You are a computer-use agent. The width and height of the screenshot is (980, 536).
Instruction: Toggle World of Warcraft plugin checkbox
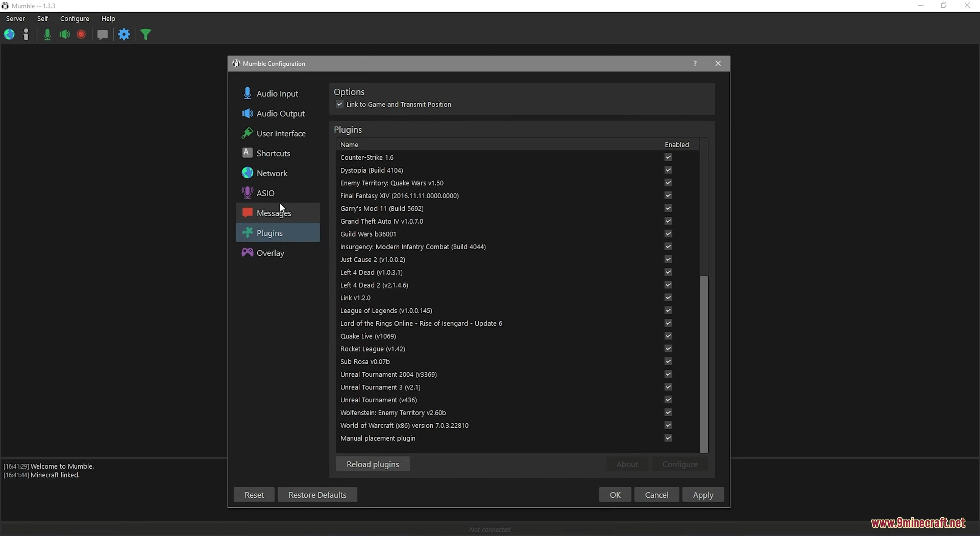[x=668, y=425]
